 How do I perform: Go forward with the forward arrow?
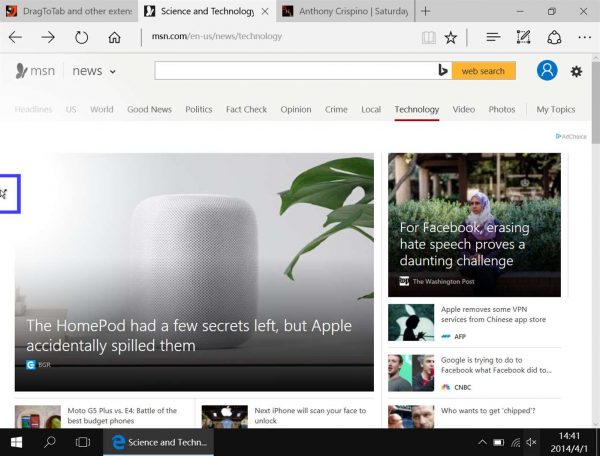pyautogui.click(x=48, y=37)
